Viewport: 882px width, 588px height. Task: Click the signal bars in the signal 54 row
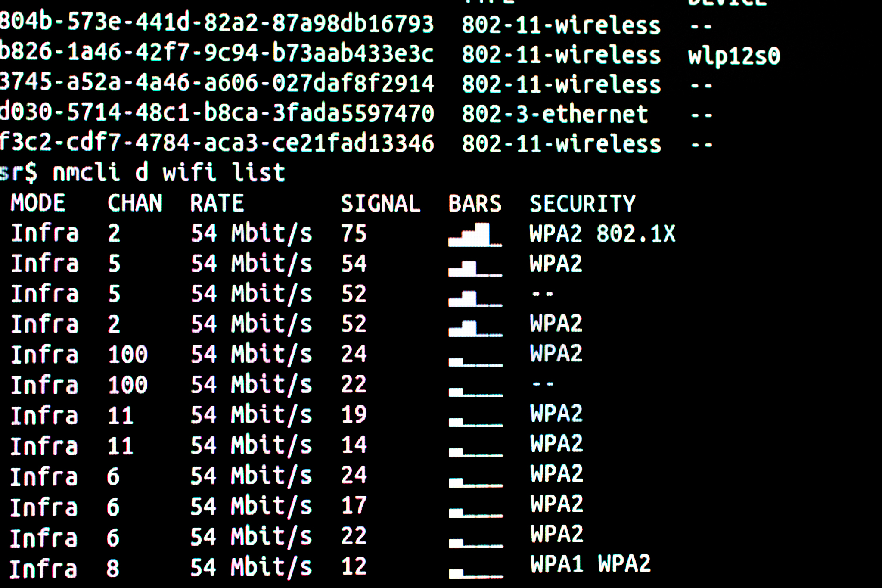click(x=475, y=268)
